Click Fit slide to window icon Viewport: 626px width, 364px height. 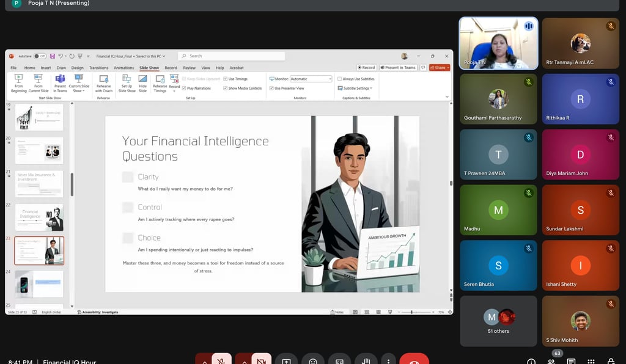click(x=450, y=312)
